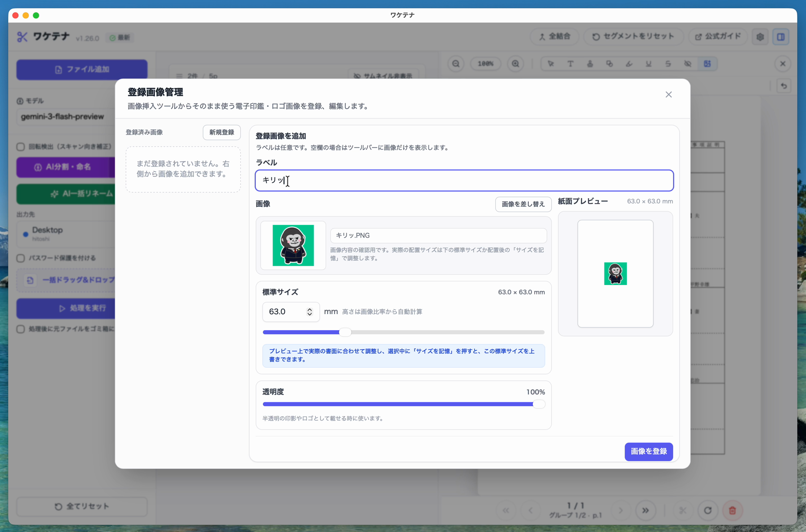This screenshot has width=806, height=532.
Task: Click 63.0 × 63.0 mm preview size text
Action: tap(650, 201)
